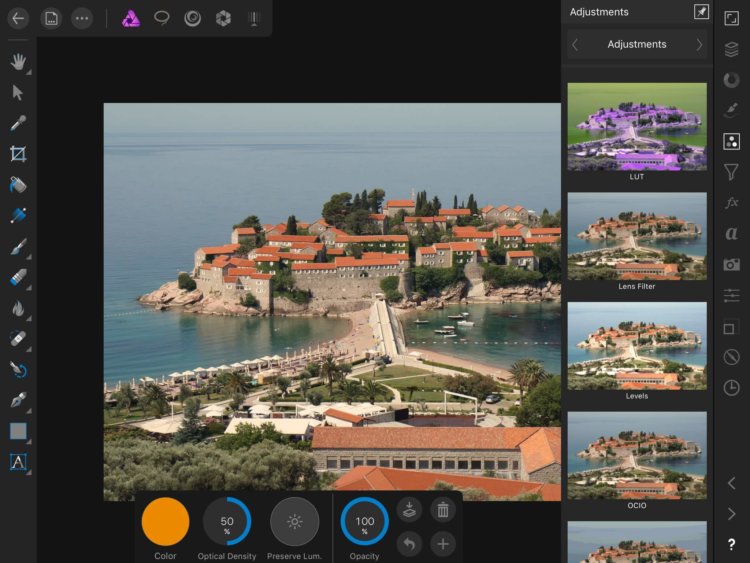
Task: Select the Paint Brush tool
Action: pyautogui.click(x=18, y=247)
